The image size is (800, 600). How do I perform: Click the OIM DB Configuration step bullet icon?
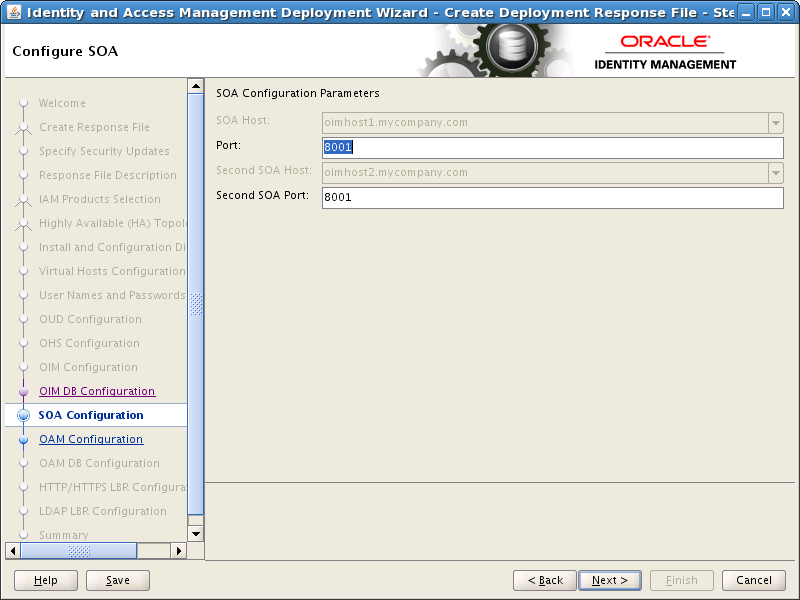click(x=23, y=391)
